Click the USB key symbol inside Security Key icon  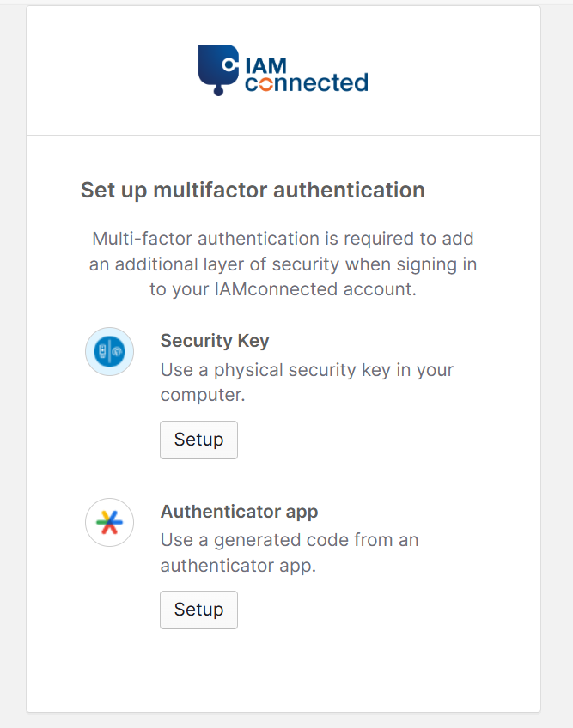point(103,351)
